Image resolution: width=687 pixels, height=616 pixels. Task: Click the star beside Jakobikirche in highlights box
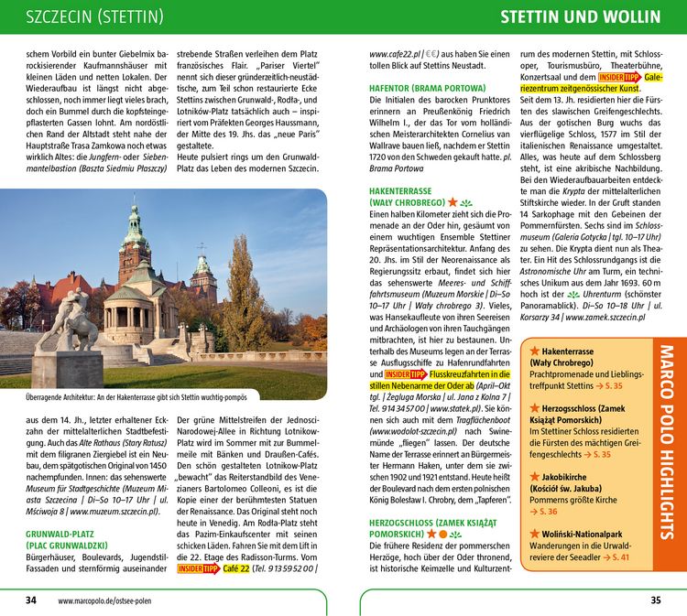point(535,476)
